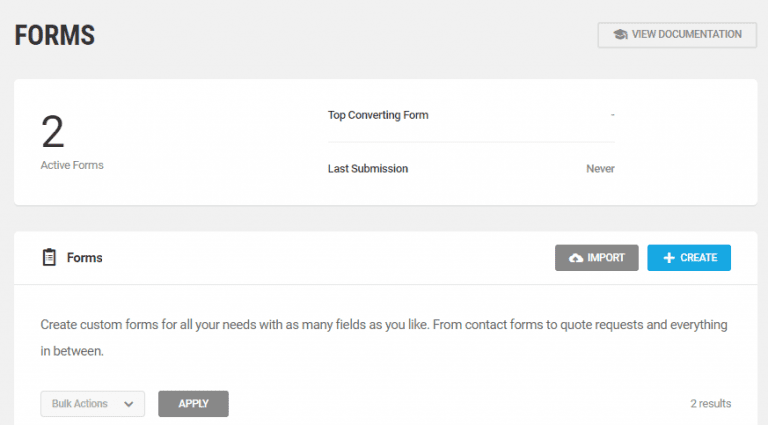Click the clipboard icon beside Forms
The image size is (768, 425).
[x=49, y=258]
